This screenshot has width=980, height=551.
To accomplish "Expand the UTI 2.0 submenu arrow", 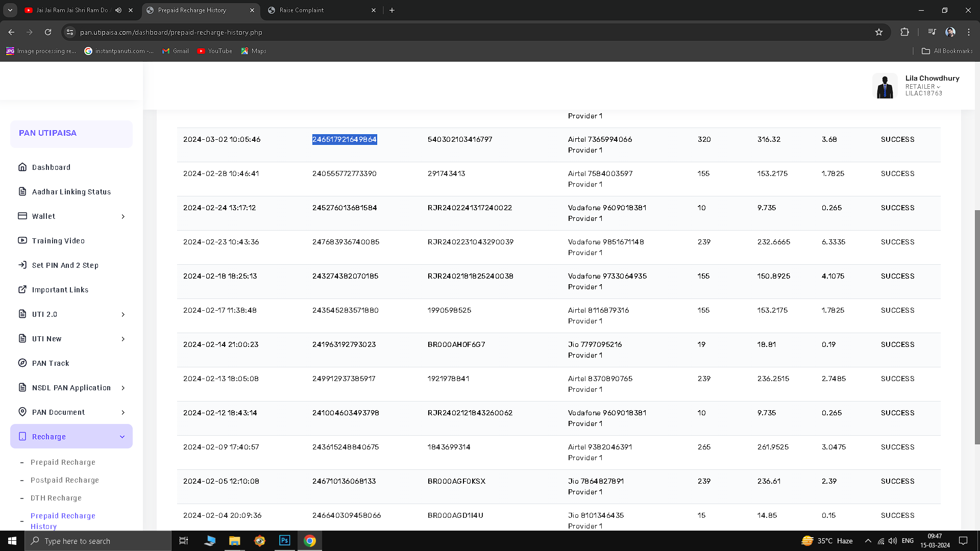I will click(x=123, y=314).
